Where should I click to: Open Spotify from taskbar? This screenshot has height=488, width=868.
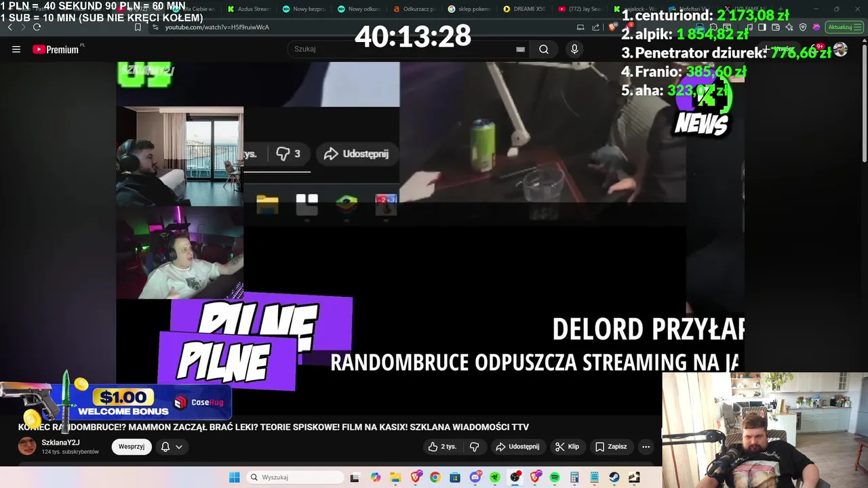pos(555,477)
